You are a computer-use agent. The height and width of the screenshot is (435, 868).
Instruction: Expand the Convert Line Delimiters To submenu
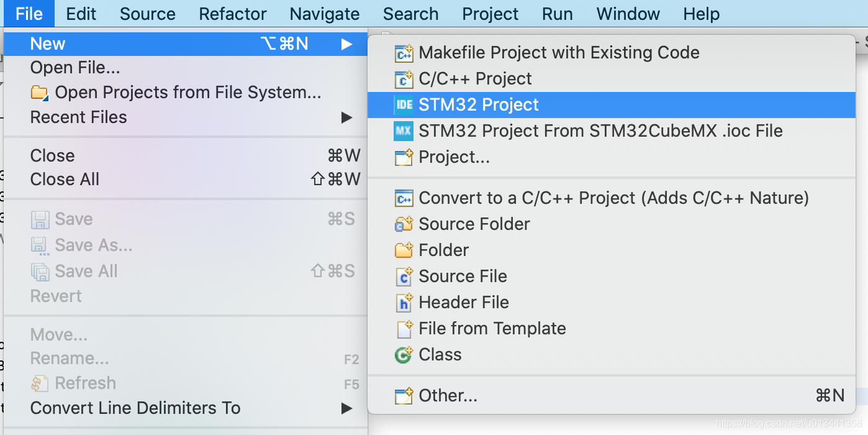click(x=135, y=408)
